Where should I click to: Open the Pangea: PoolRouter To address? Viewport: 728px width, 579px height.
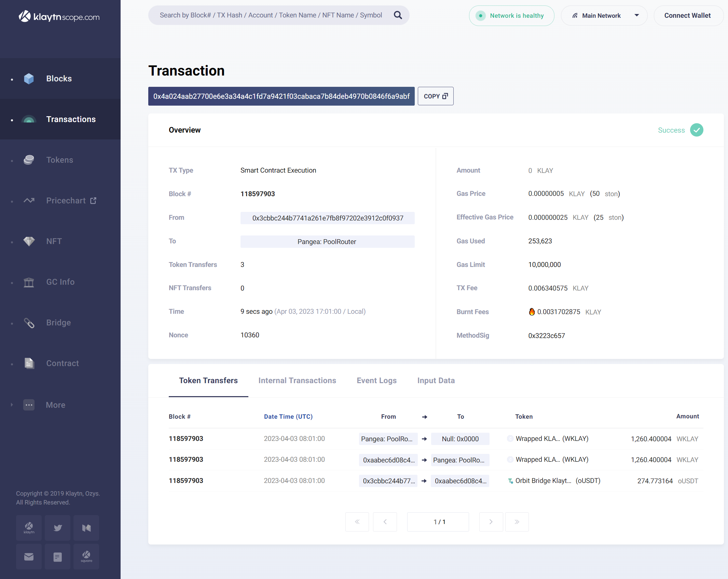point(327,242)
